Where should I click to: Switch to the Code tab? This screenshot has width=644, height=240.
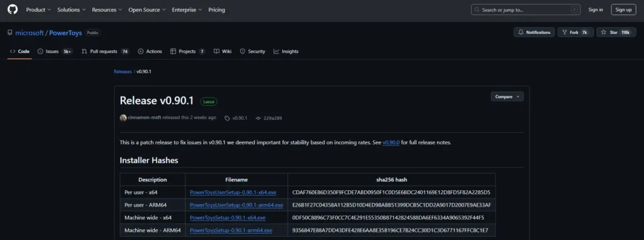coord(19,52)
